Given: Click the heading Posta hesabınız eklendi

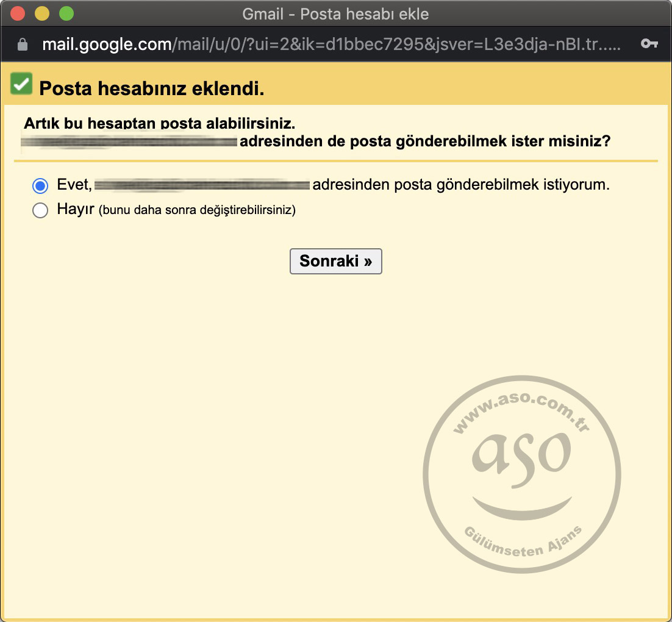Looking at the screenshot, I should point(151,88).
